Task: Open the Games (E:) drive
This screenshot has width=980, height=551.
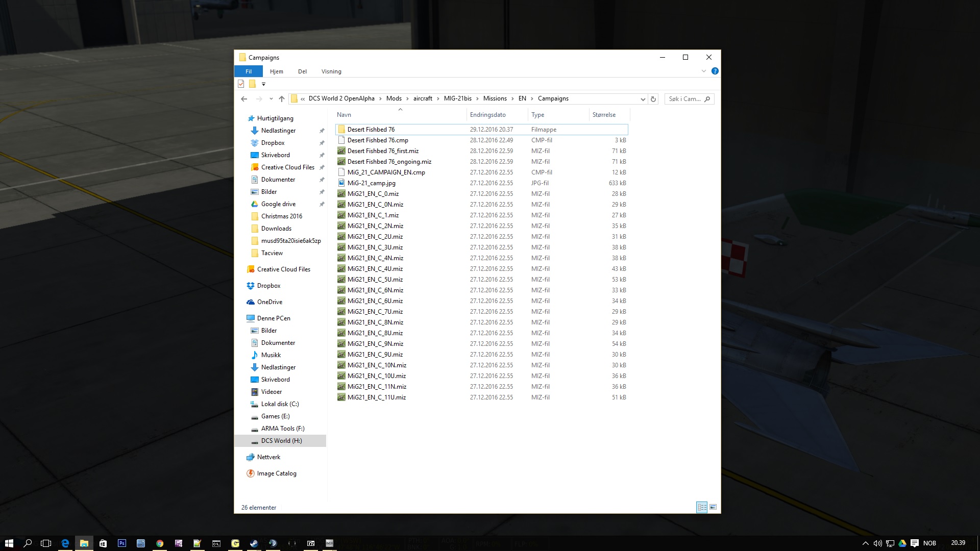Action: pyautogui.click(x=275, y=416)
